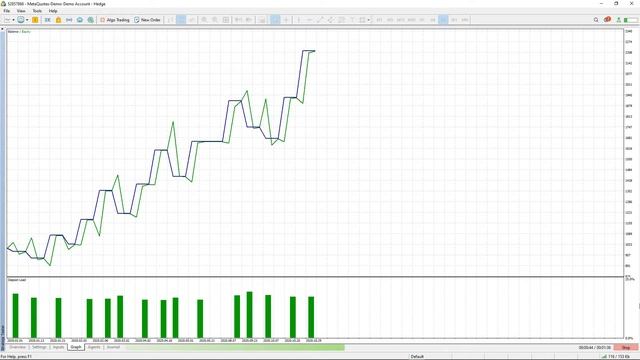Open the View menu
The width and height of the screenshot is (640, 360).
tap(21, 11)
